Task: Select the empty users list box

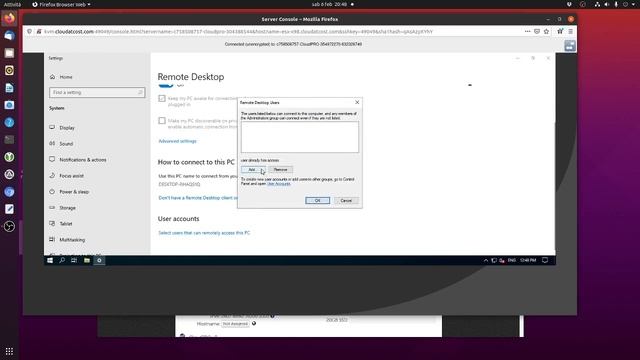Action: (x=300, y=137)
